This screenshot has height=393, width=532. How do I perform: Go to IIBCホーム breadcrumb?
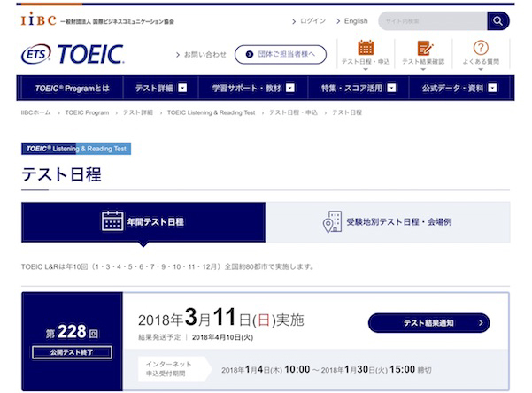[x=35, y=112]
